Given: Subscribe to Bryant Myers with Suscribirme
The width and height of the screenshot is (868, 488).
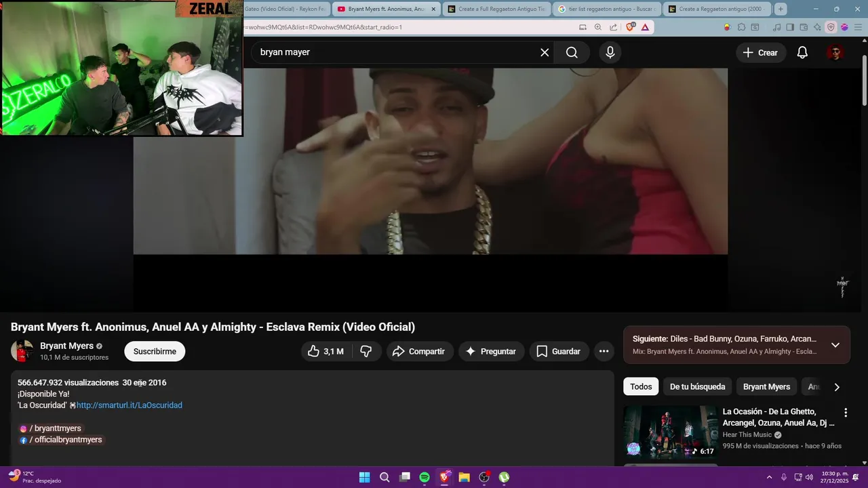Looking at the screenshot, I should (x=155, y=351).
